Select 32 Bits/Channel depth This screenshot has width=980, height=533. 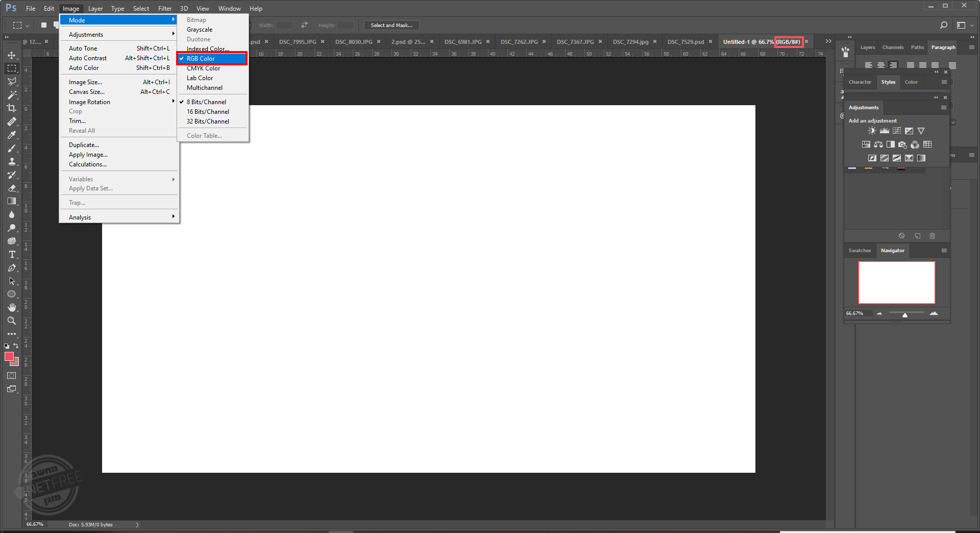click(x=212, y=122)
